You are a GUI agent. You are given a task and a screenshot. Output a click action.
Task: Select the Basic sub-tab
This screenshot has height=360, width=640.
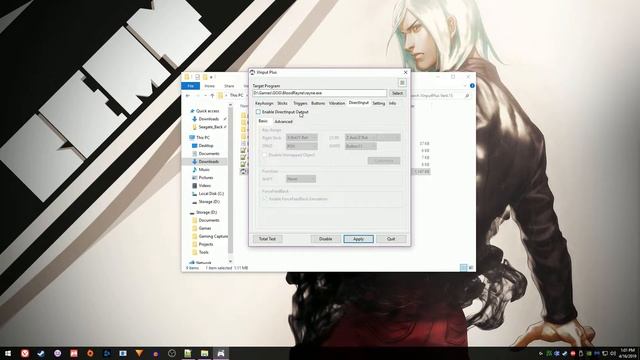(x=263, y=121)
